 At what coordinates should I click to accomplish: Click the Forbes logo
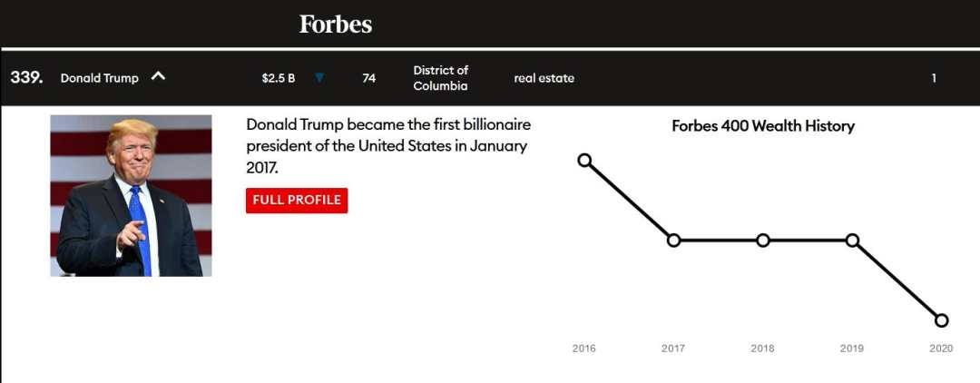[x=336, y=25]
